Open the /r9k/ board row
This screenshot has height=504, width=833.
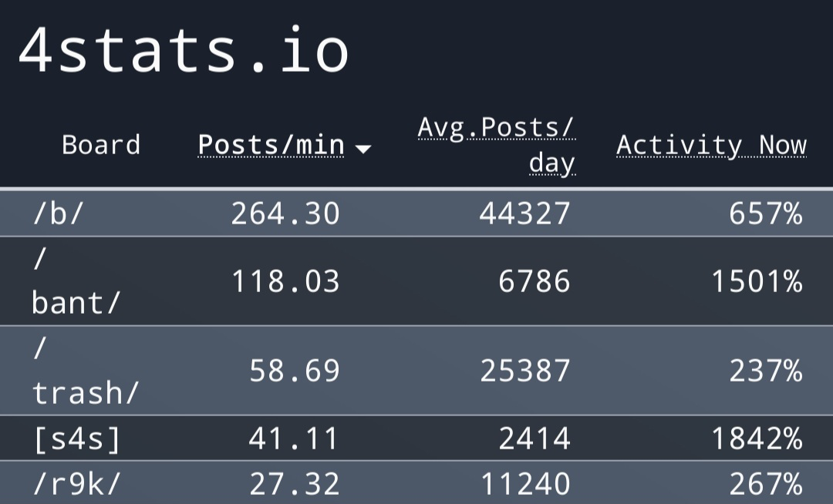pos(416,482)
